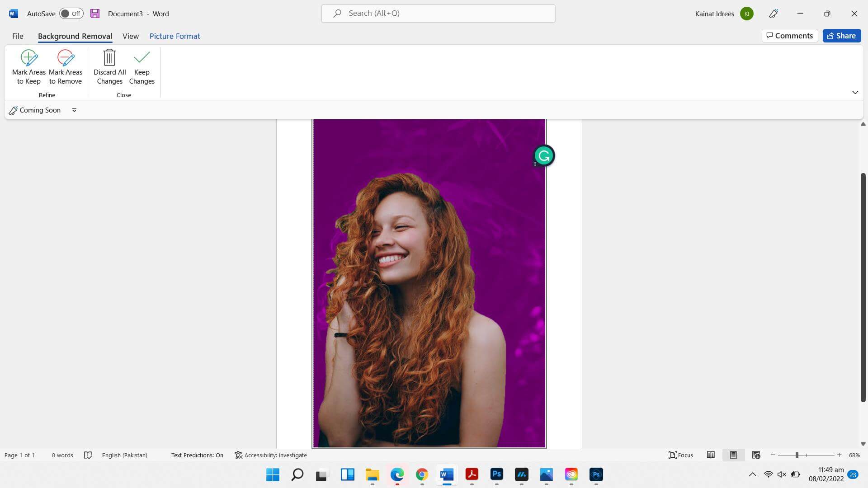Select the File menu item
The width and height of the screenshot is (868, 488).
pos(18,36)
